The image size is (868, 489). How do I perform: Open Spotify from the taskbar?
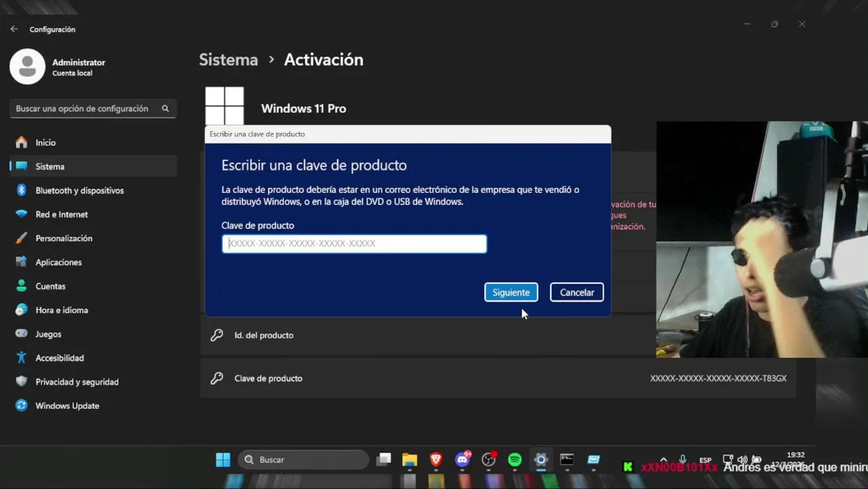(515, 460)
